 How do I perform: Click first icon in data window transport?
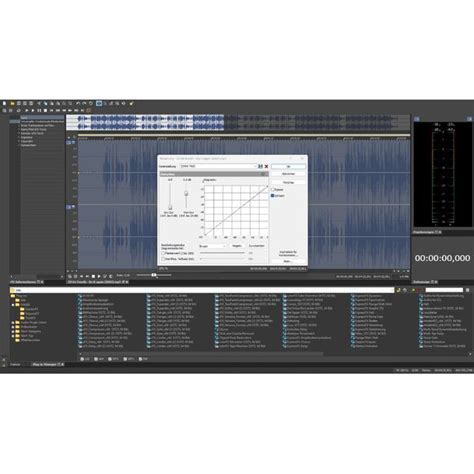click(70, 276)
